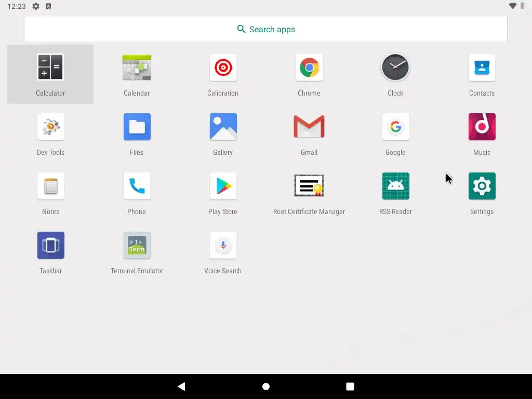The image size is (532, 399).
Task: Click the Wi-Fi status icon
Action: point(513,6)
